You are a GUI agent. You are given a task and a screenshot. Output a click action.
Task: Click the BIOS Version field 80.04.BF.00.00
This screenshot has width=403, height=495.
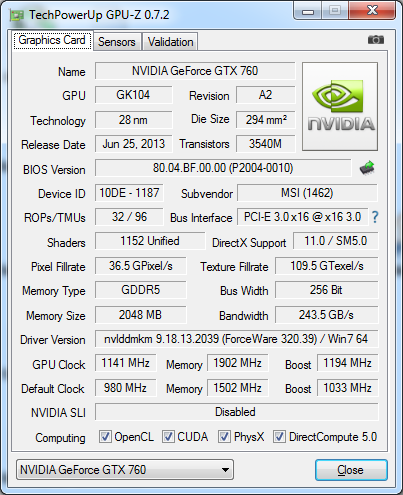coord(223,168)
